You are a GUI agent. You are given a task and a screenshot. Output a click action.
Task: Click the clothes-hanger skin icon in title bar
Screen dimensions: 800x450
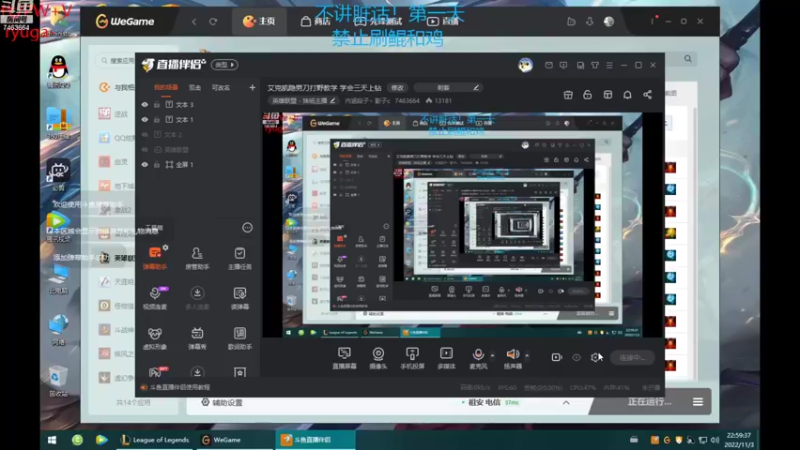point(595,65)
